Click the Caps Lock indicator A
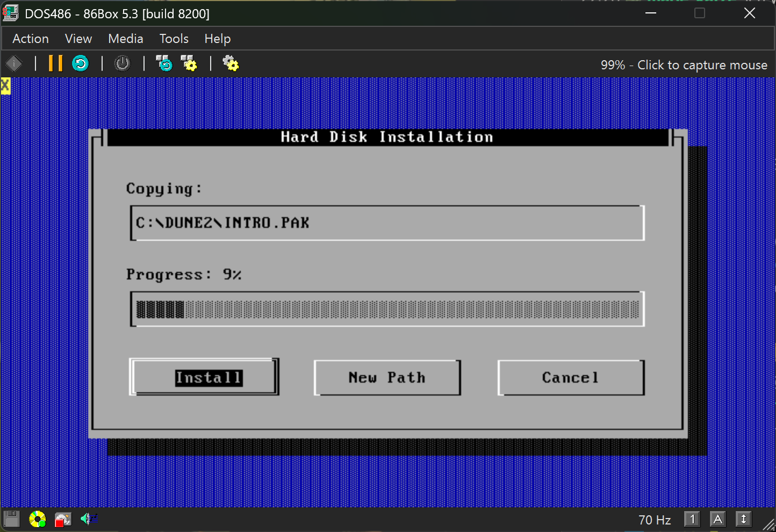 717,519
